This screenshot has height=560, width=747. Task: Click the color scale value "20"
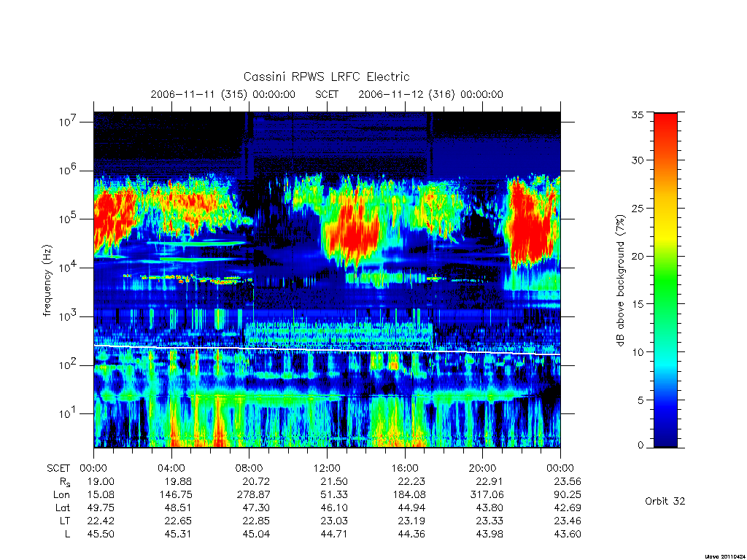point(637,256)
